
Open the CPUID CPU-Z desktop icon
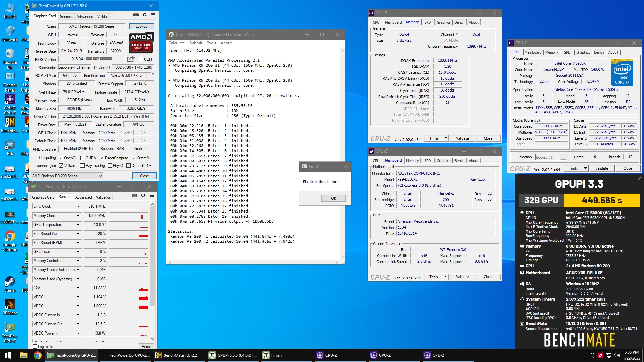coord(10,105)
